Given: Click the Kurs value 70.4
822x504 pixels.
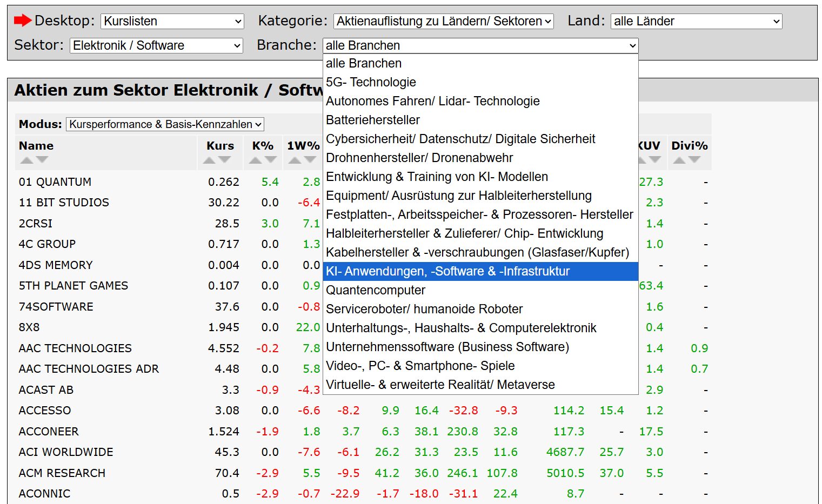Looking at the screenshot, I should 227,473.
